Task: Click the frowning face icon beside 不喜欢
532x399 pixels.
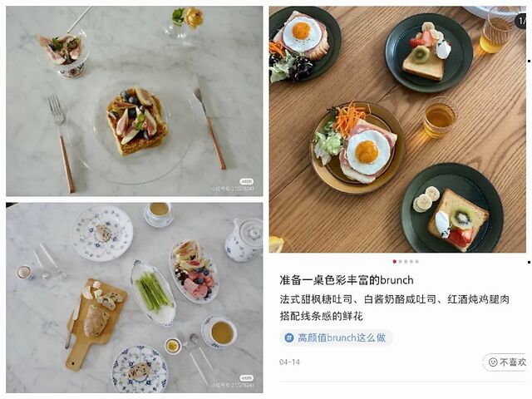Action: [x=493, y=362]
